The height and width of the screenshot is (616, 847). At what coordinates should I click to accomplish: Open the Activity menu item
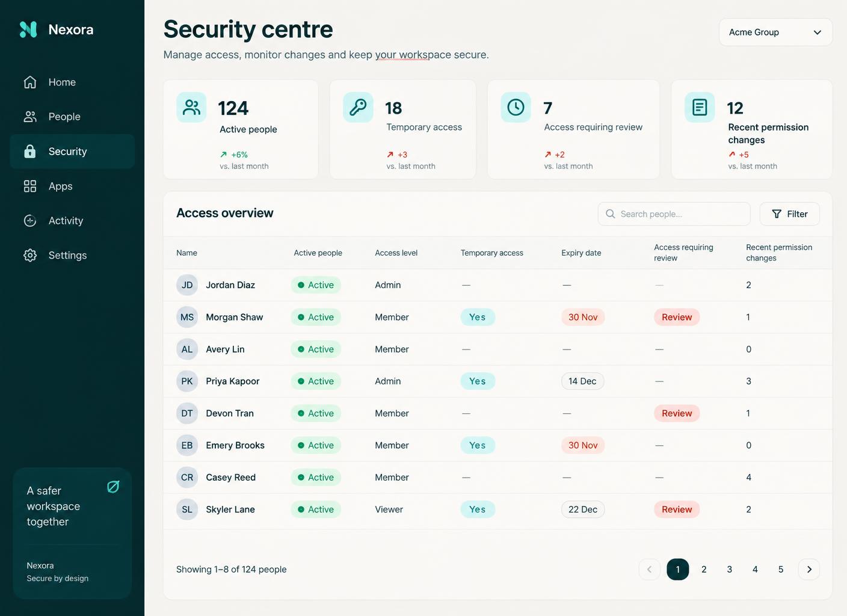(x=72, y=221)
